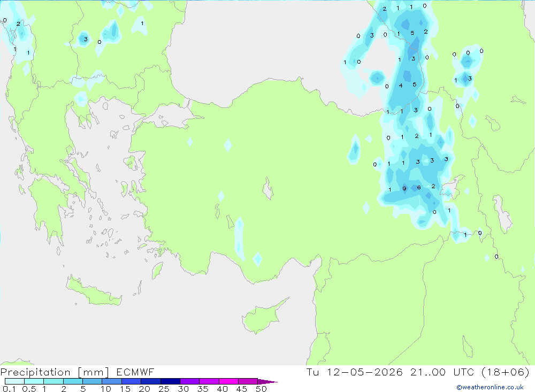Choose the 25–30 mm legend color box
The width and height of the screenshot is (535, 392).
pyautogui.click(x=170, y=381)
